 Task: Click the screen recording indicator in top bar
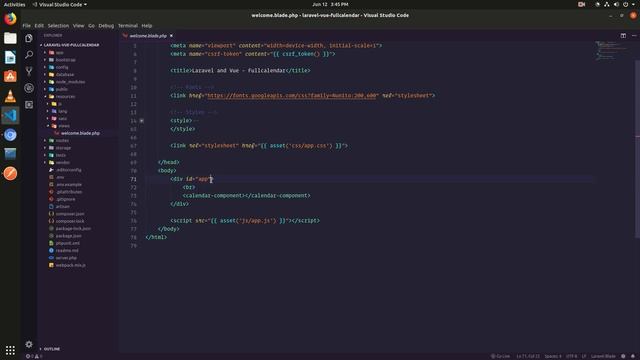click(581, 4)
